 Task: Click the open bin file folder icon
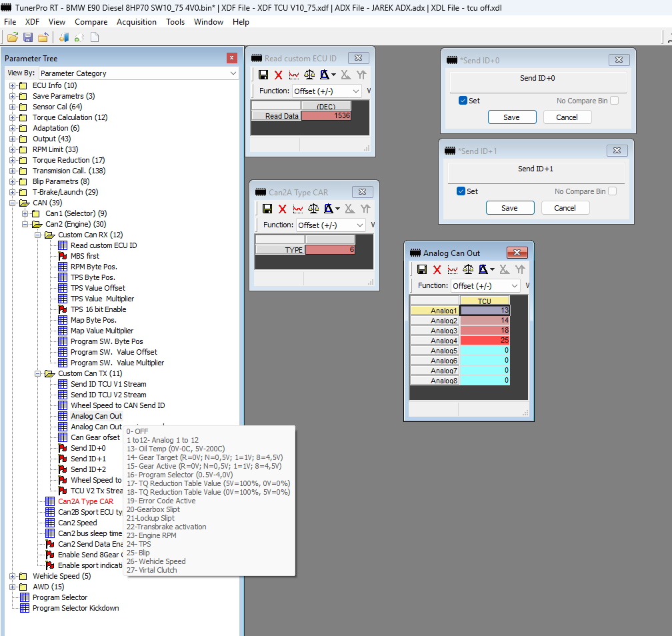(13, 37)
